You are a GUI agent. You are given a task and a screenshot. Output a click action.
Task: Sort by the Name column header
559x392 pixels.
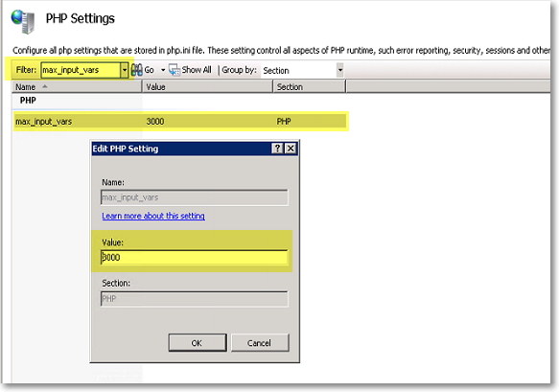click(x=77, y=87)
